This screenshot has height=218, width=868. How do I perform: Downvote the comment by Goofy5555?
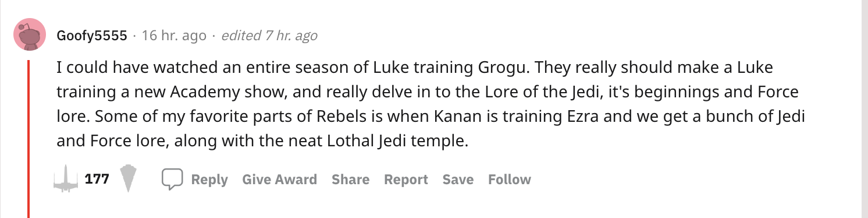pyautogui.click(x=130, y=179)
